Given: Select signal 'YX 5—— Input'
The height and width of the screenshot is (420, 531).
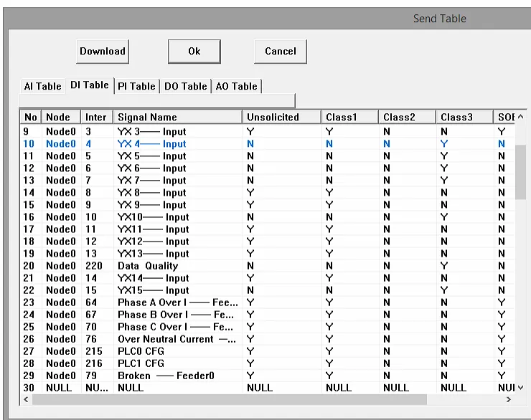Looking at the screenshot, I should (x=151, y=156).
